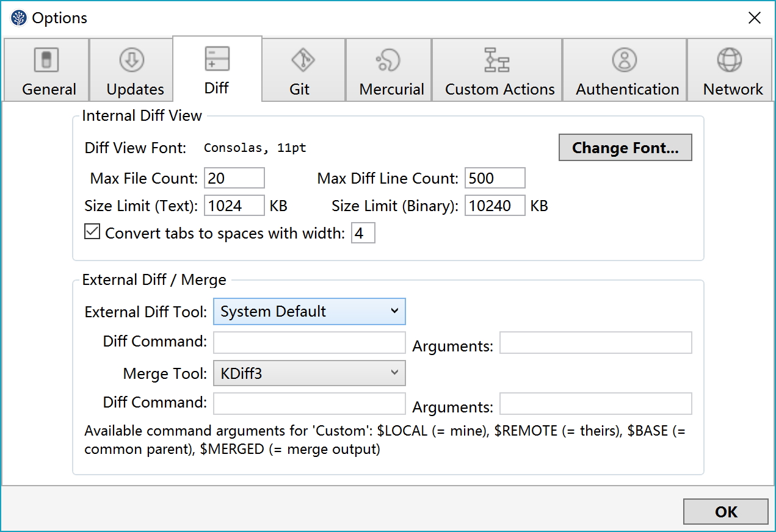
Task: Click the Authentication user icon
Action: click(x=624, y=60)
